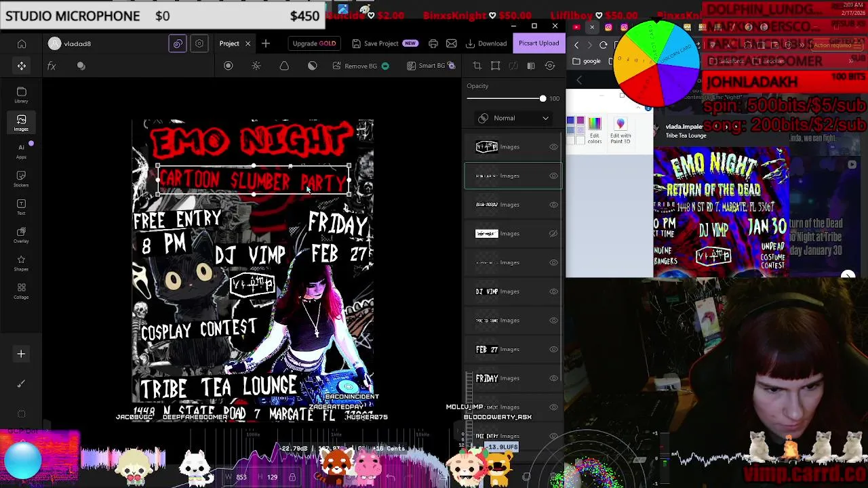Open the vladad8 account menu
868x488 pixels.
(x=70, y=44)
